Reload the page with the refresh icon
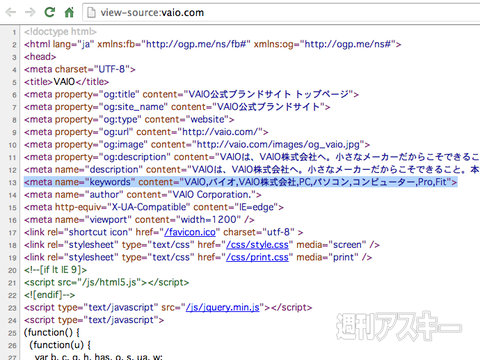Viewport: 480px width, 360px height. [50, 12]
